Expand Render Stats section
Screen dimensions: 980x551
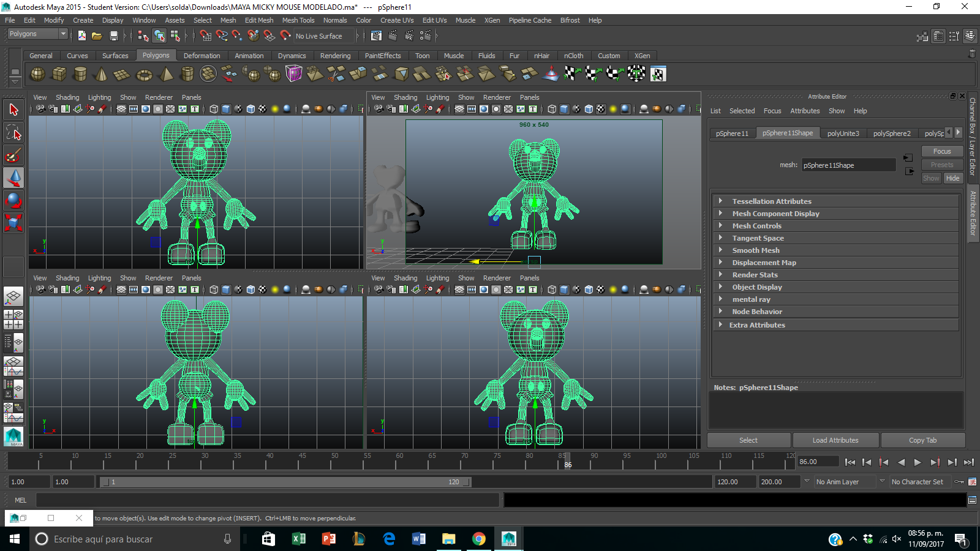[x=835, y=275]
